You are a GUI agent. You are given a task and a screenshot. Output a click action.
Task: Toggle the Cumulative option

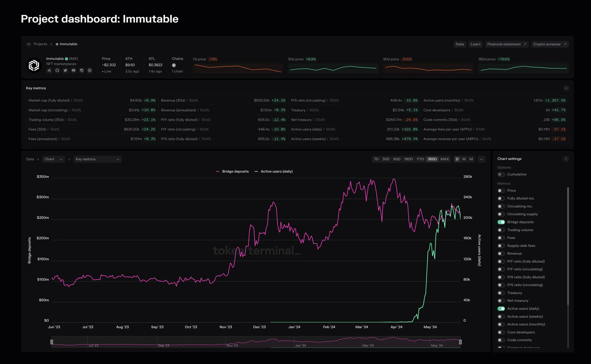pos(501,175)
